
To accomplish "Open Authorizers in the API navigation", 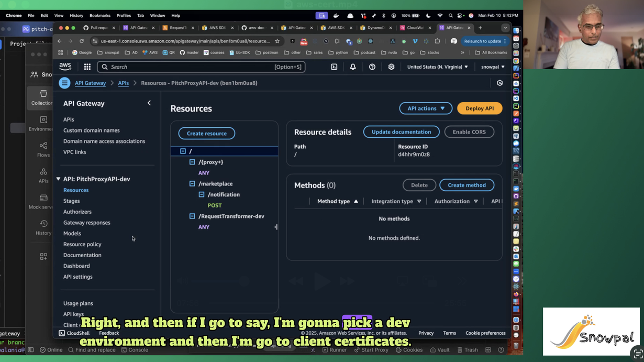I will [x=77, y=212].
